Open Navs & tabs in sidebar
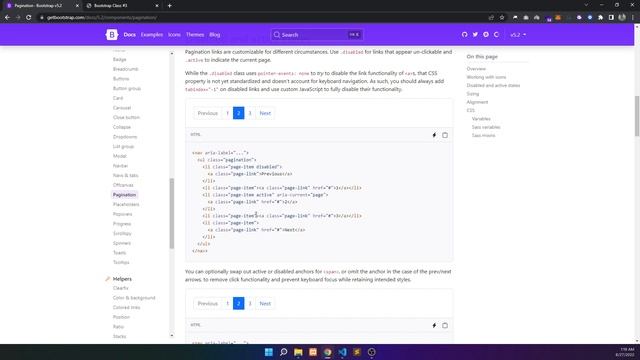 coord(126,176)
